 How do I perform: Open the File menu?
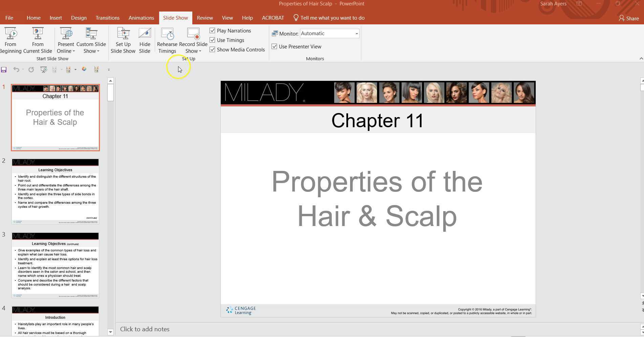[x=9, y=18]
